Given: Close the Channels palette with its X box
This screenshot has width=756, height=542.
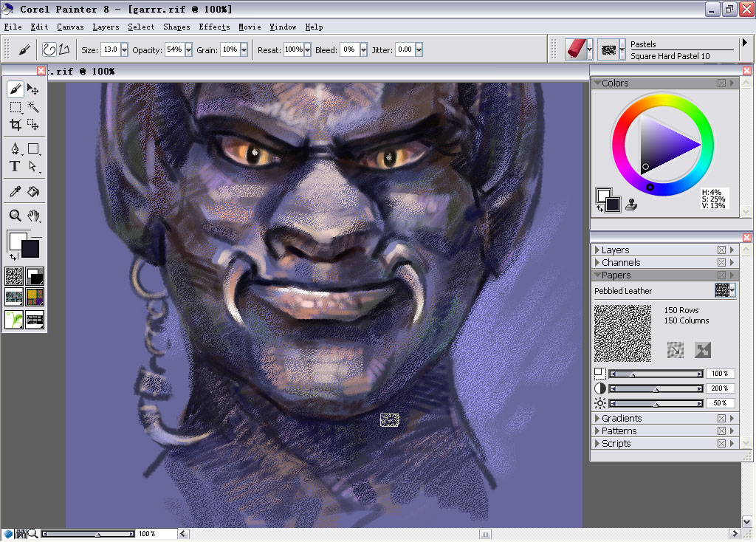Looking at the screenshot, I should [x=721, y=262].
